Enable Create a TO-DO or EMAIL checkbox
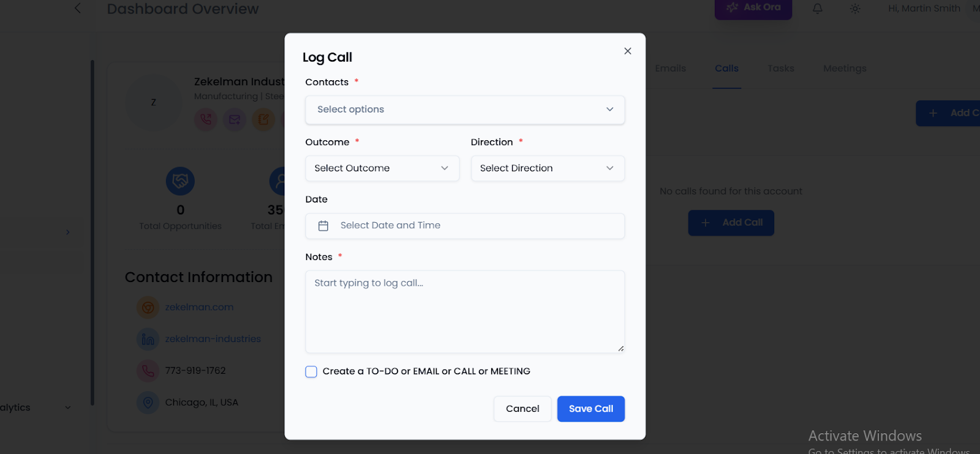The image size is (980, 454). [311, 372]
